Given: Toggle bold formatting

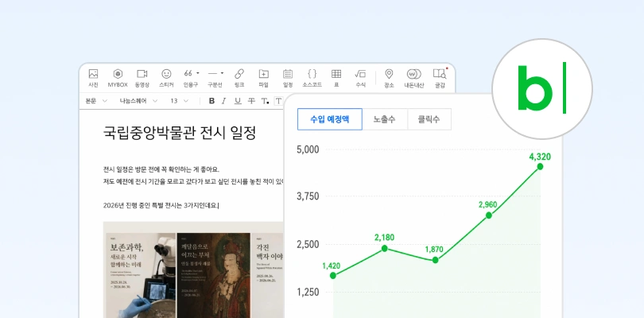Looking at the screenshot, I should [211, 101].
